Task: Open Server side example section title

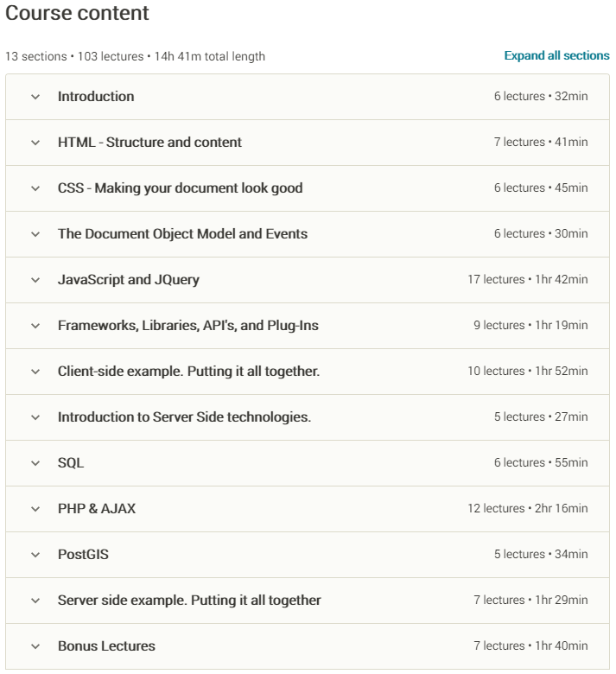Action: tap(189, 601)
